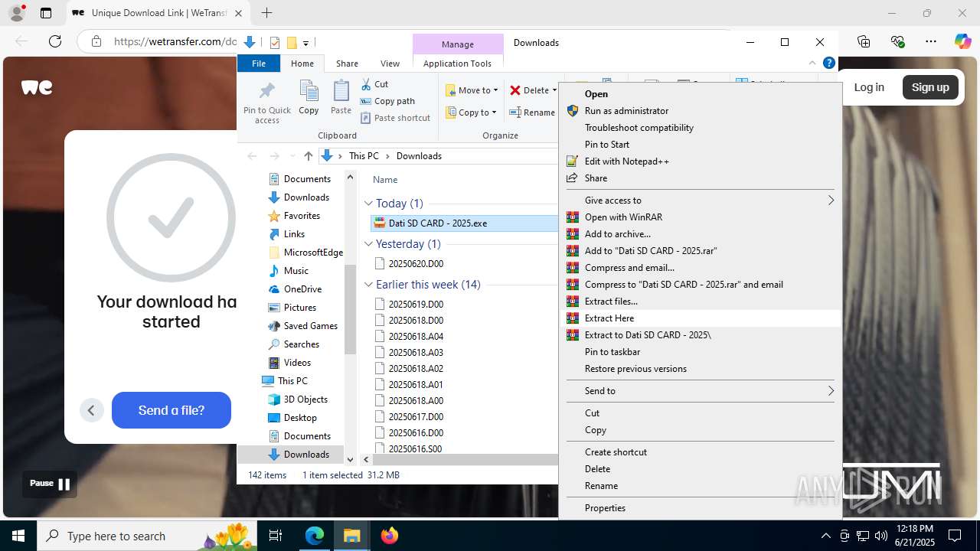Click Log in on WeTransfer
980x551 pixels.
(x=869, y=87)
